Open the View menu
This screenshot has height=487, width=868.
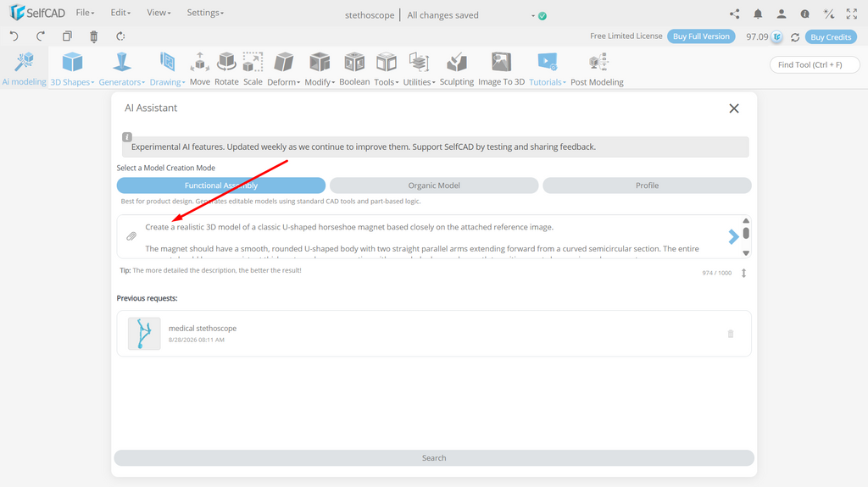pos(159,13)
